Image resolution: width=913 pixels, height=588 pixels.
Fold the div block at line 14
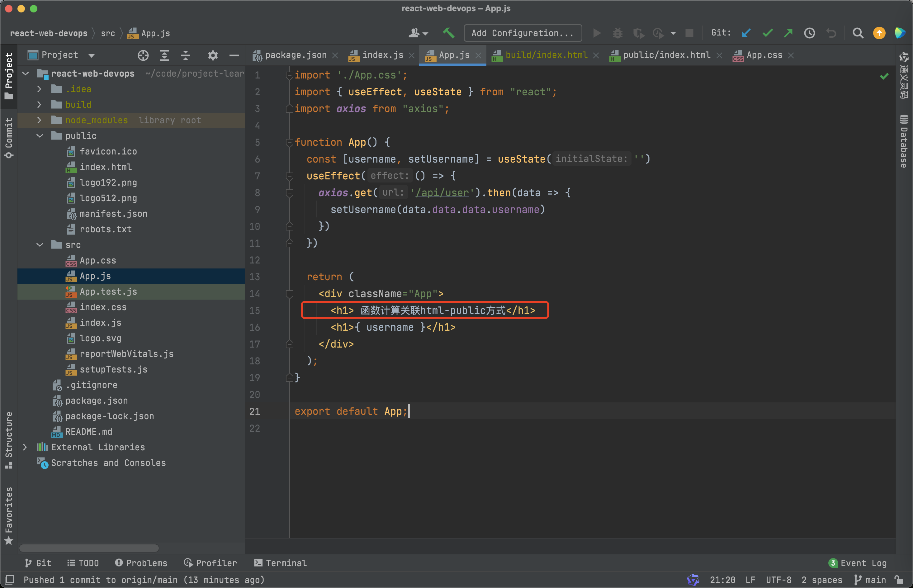tap(289, 294)
